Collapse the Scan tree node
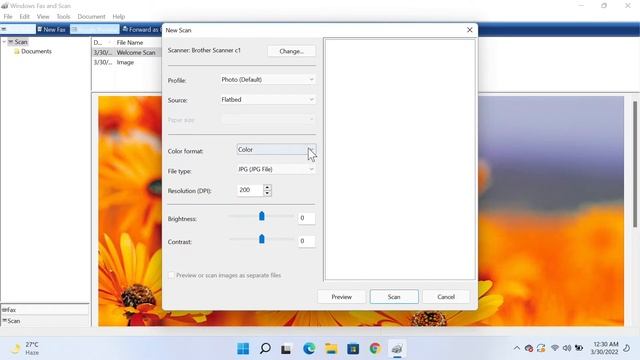 (4, 42)
